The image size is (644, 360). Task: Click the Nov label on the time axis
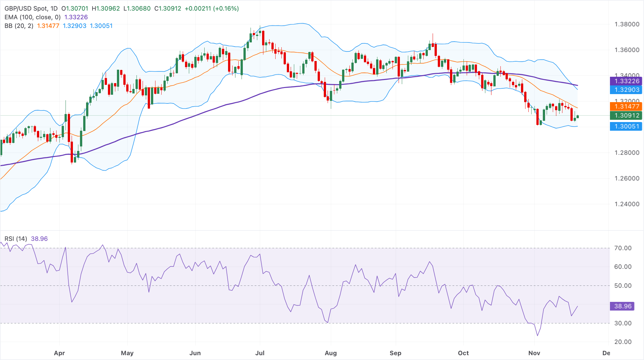point(534,353)
